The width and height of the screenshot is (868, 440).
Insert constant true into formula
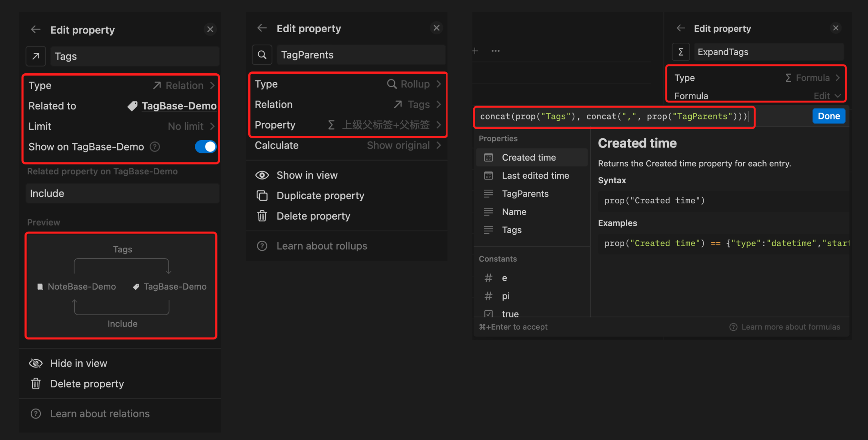click(532, 313)
